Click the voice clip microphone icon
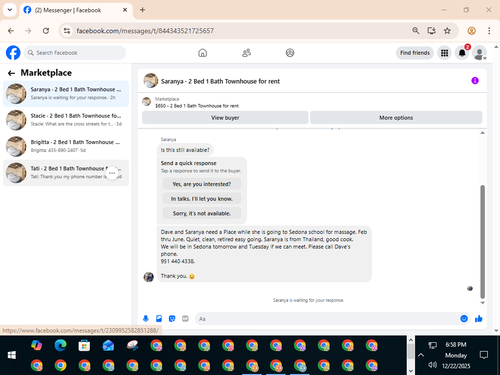This screenshot has height=375, width=500. [x=146, y=319]
